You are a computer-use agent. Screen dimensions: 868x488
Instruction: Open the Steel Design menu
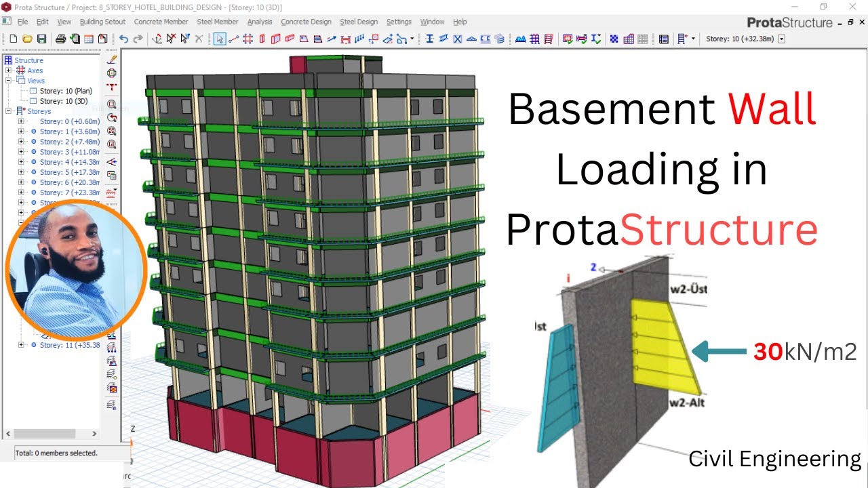click(x=359, y=22)
